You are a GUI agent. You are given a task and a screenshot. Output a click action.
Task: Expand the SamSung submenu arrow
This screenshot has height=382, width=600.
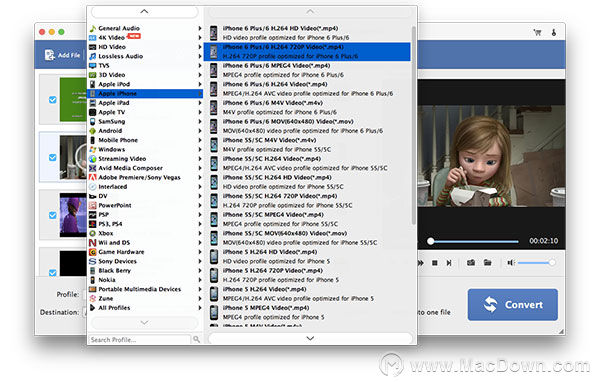point(199,121)
